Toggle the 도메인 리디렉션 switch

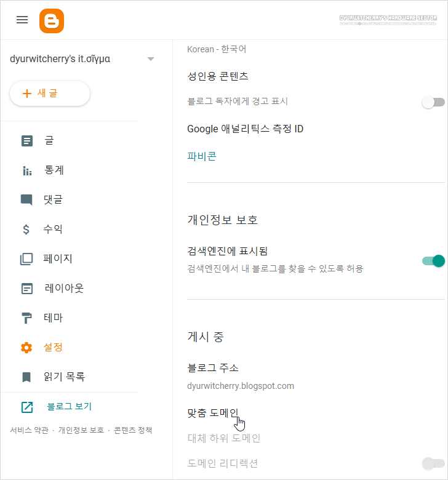pyautogui.click(x=433, y=463)
